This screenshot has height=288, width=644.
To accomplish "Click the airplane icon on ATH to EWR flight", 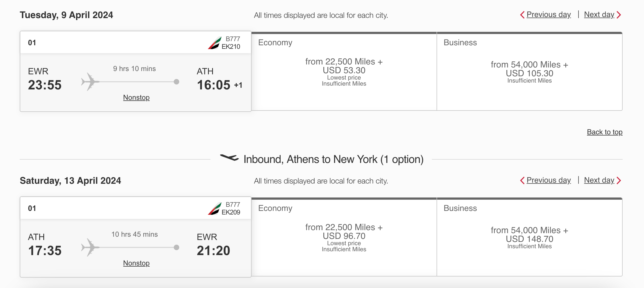I will point(90,247).
